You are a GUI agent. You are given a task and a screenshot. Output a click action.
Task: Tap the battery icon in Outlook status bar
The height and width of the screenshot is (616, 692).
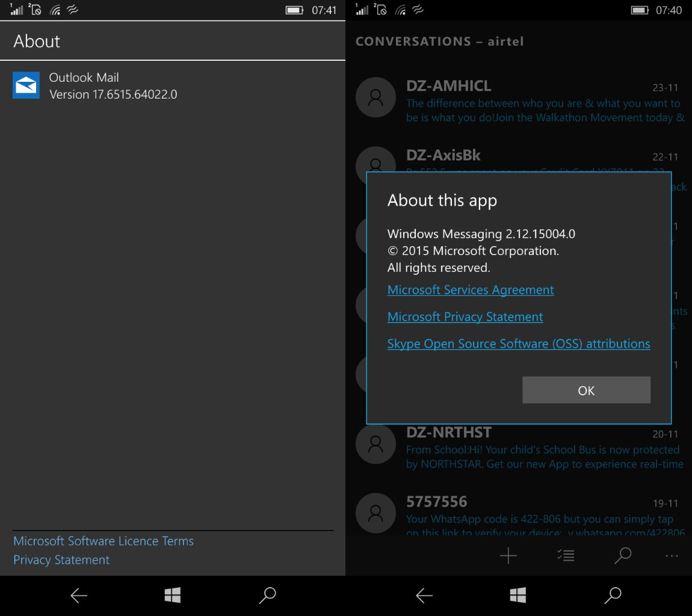click(294, 10)
